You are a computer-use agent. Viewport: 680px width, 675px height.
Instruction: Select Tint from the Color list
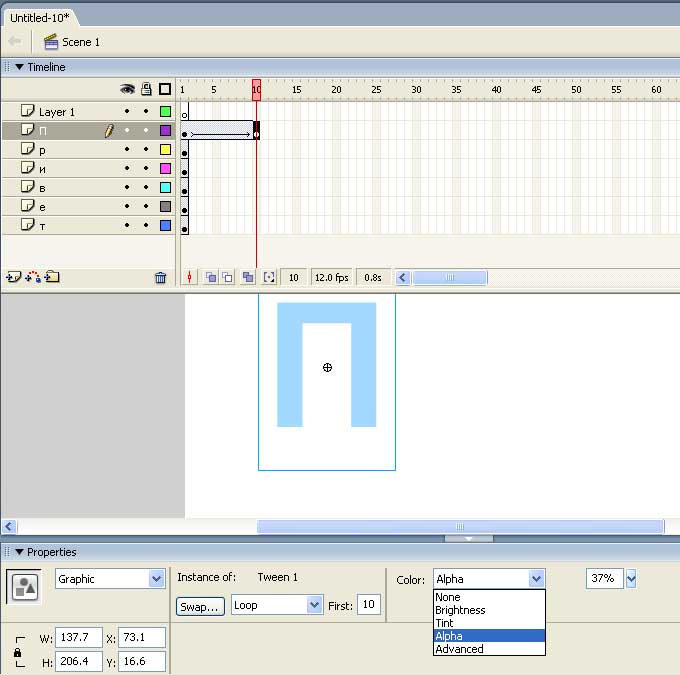[444, 623]
